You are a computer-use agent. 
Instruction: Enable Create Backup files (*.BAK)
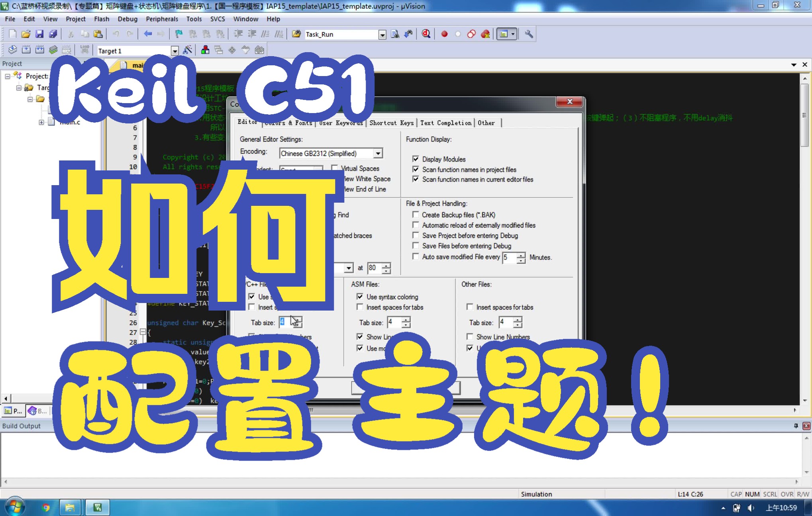[x=416, y=215]
